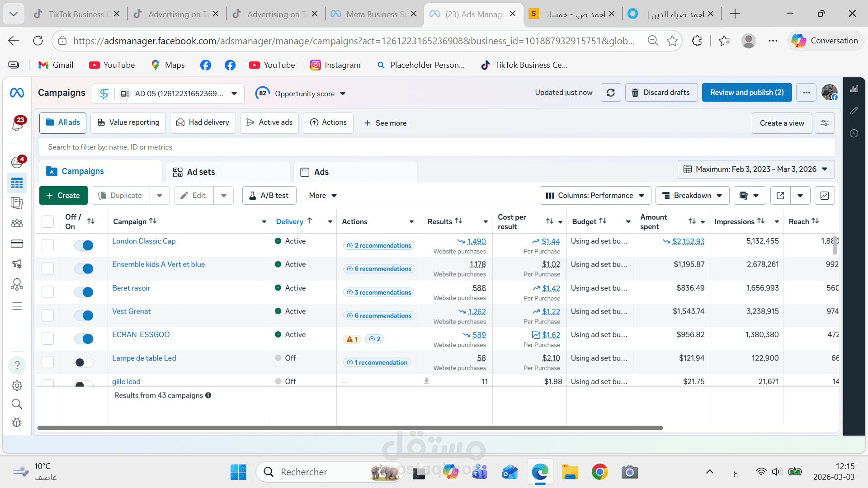Image resolution: width=868 pixels, height=488 pixels.
Task: Turn on Lampe de table Led toggle
Action: (x=84, y=362)
